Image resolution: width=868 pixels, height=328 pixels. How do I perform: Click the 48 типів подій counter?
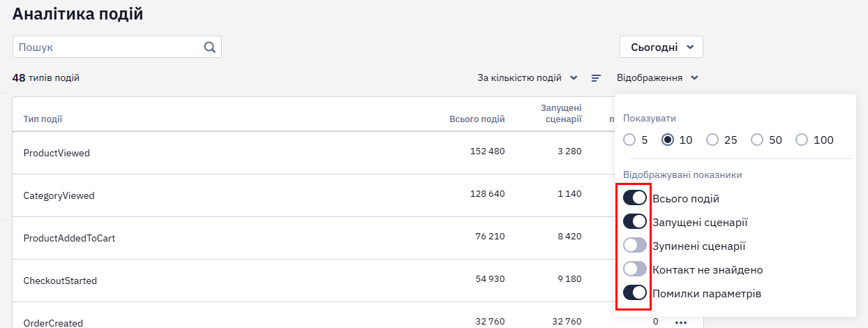pos(46,78)
